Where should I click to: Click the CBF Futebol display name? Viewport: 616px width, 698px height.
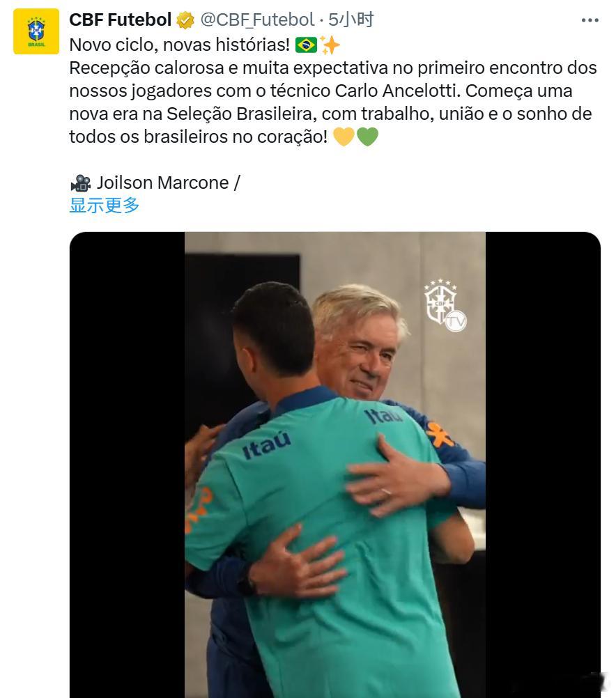point(121,20)
